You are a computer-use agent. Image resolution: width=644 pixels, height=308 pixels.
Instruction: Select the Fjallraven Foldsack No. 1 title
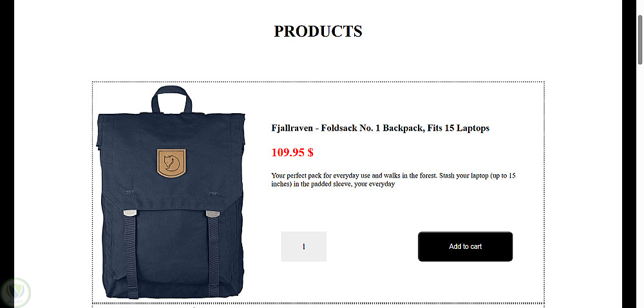point(381,128)
